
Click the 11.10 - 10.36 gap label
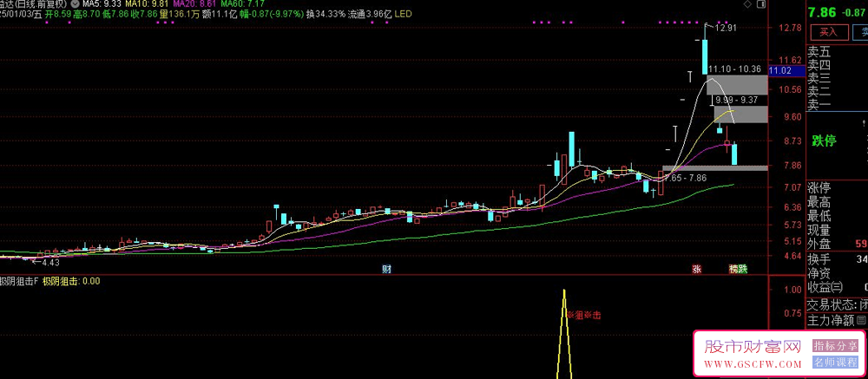point(734,69)
